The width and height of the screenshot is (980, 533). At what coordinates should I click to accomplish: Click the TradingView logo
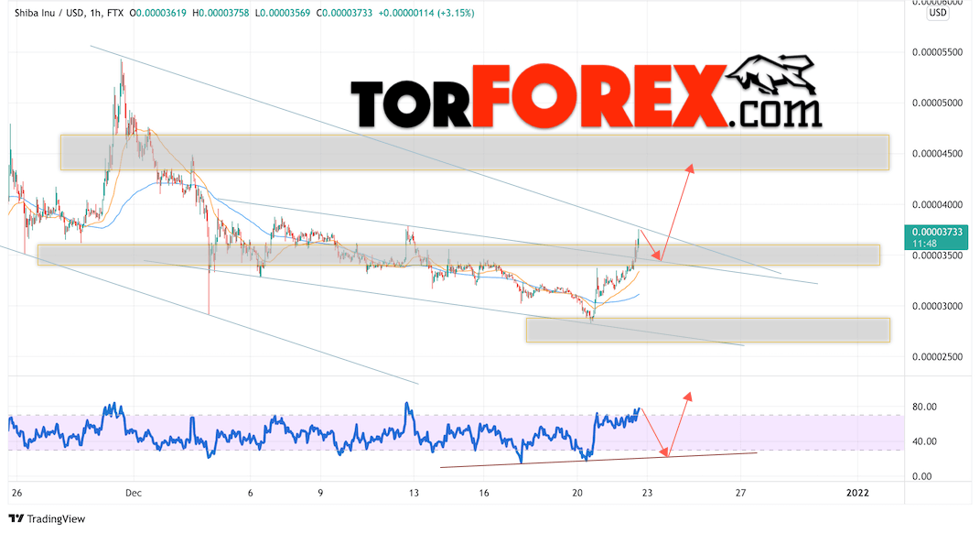[x=47, y=518]
